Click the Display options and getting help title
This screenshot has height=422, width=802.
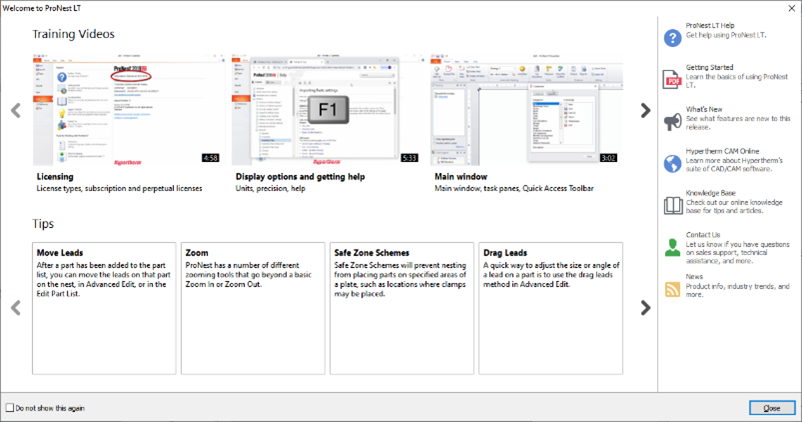coord(300,176)
